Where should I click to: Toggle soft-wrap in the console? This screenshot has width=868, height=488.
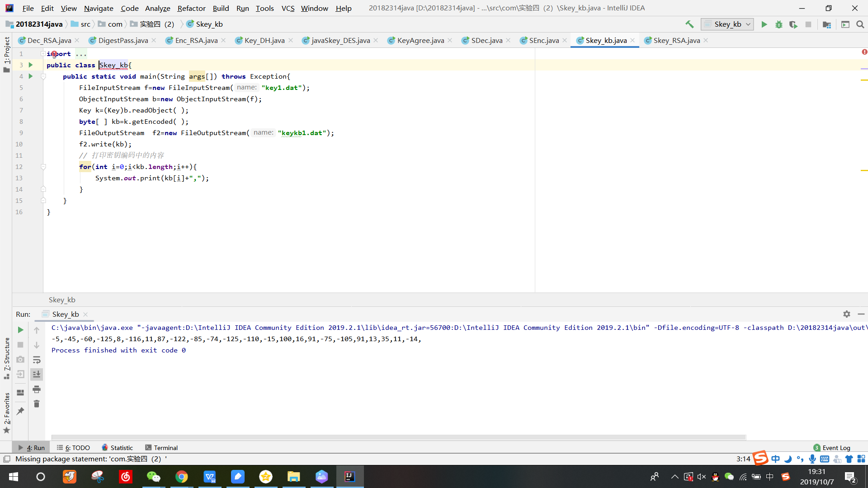pyautogui.click(x=37, y=360)
